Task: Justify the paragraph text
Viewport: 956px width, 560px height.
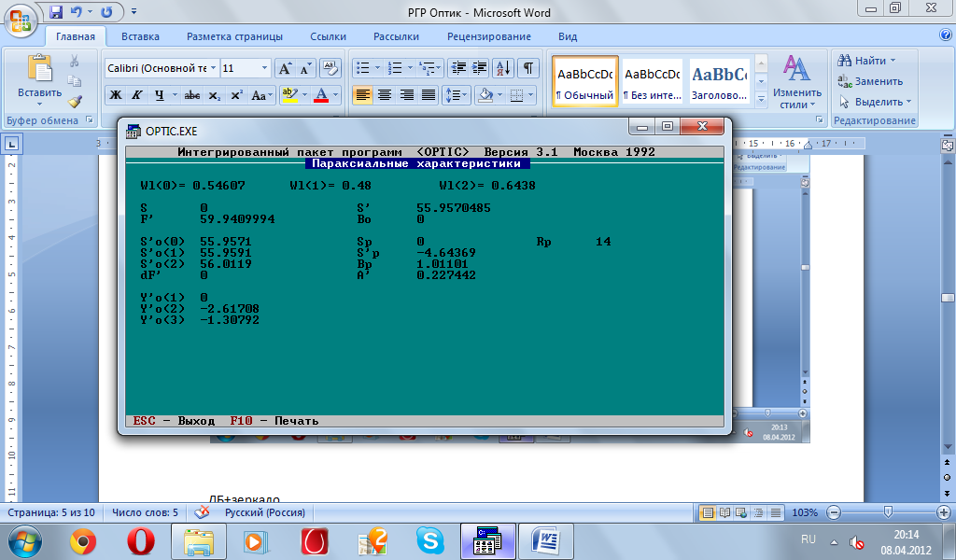Action: point(428,95)
